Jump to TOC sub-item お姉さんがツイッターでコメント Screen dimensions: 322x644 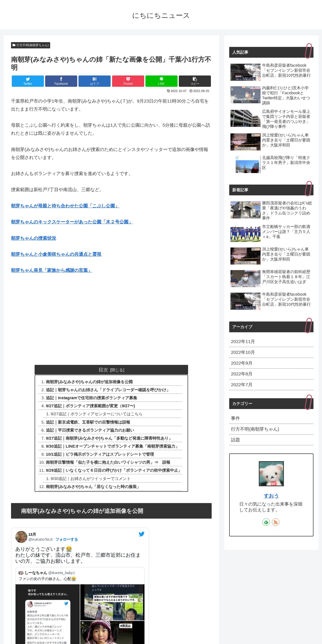(90, 479)
